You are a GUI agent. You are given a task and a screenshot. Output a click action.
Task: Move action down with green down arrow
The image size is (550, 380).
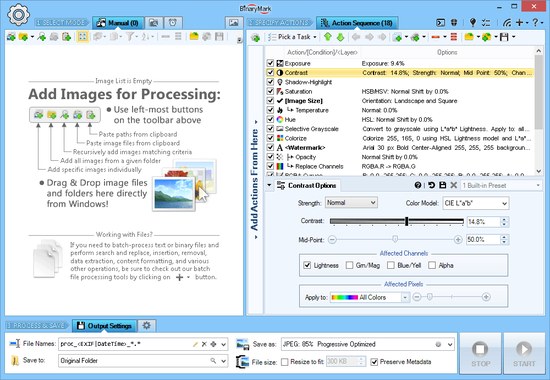340,36
